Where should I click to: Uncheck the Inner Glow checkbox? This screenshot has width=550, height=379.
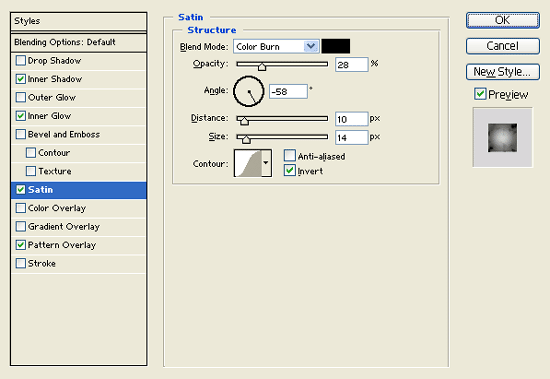click(x=21, y=116)
